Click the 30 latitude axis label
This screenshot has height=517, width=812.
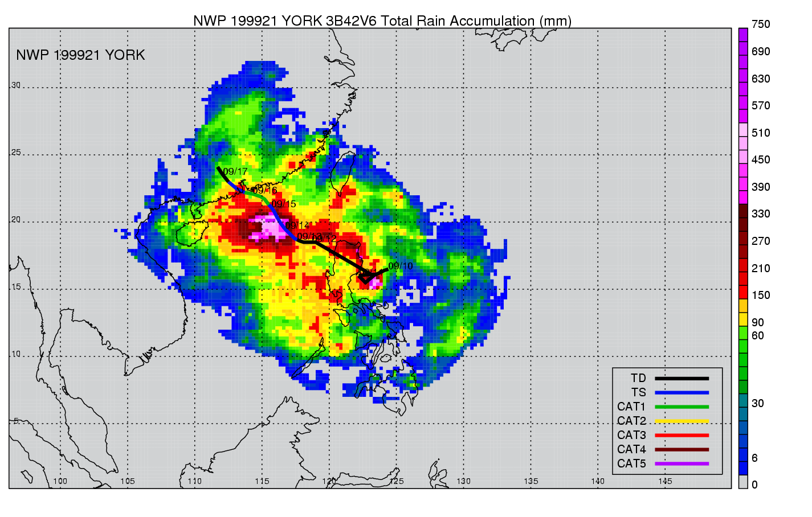(16, 85)
